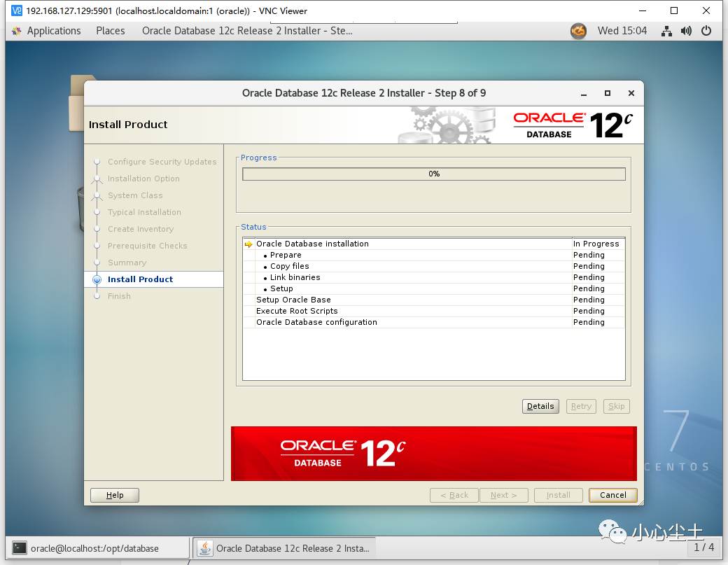728x565 pixels.
Task: Click the terminal icon in taskbar
Action: point(20,548)
